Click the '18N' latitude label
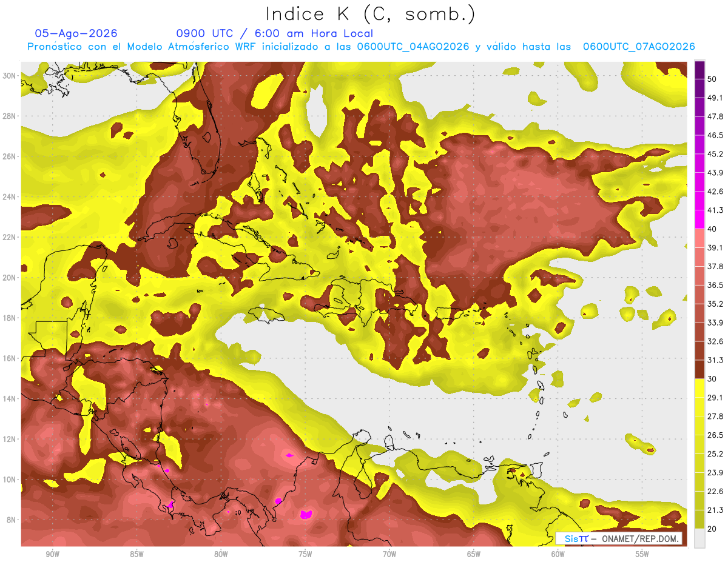The height and width of the screenshot is (562, 728). [x=9, y=318]
